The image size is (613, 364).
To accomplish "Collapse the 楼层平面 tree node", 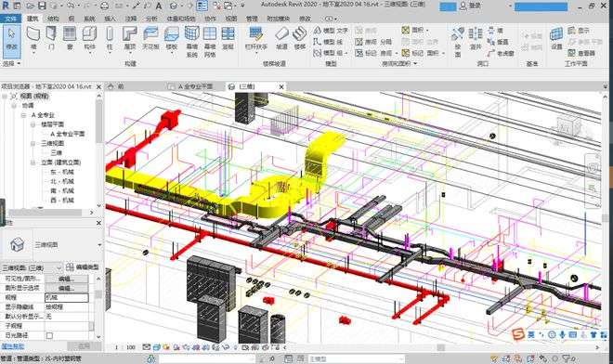I will (33, 124).
